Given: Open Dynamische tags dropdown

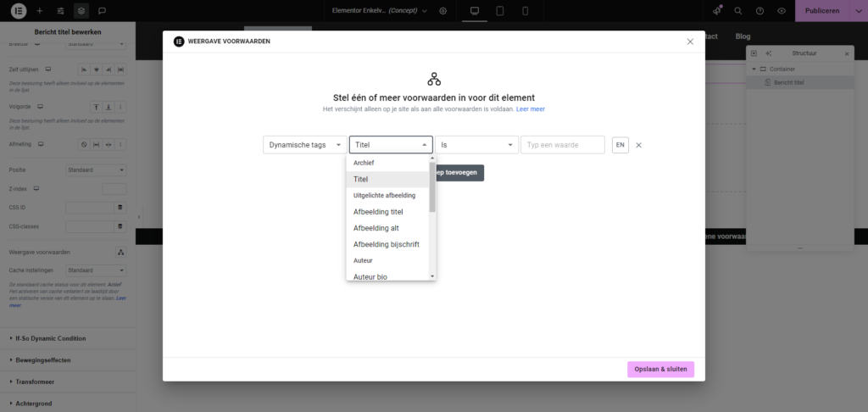Looking at the screenshot, I should 305,145.
